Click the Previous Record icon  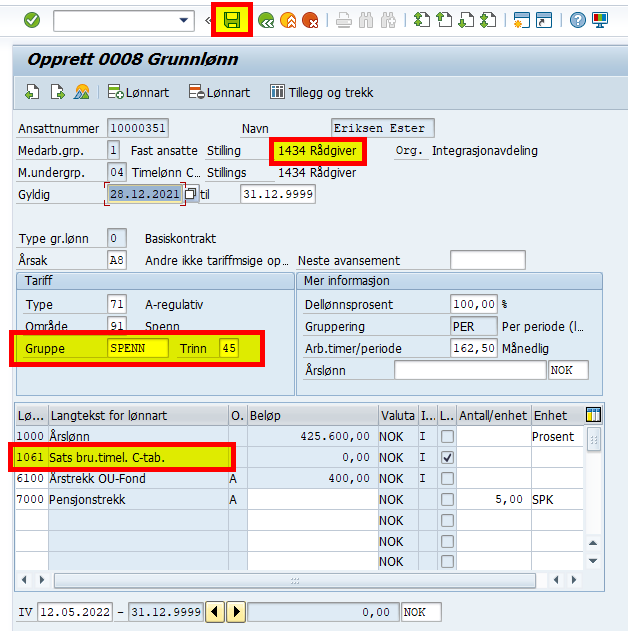pos(32,92)
